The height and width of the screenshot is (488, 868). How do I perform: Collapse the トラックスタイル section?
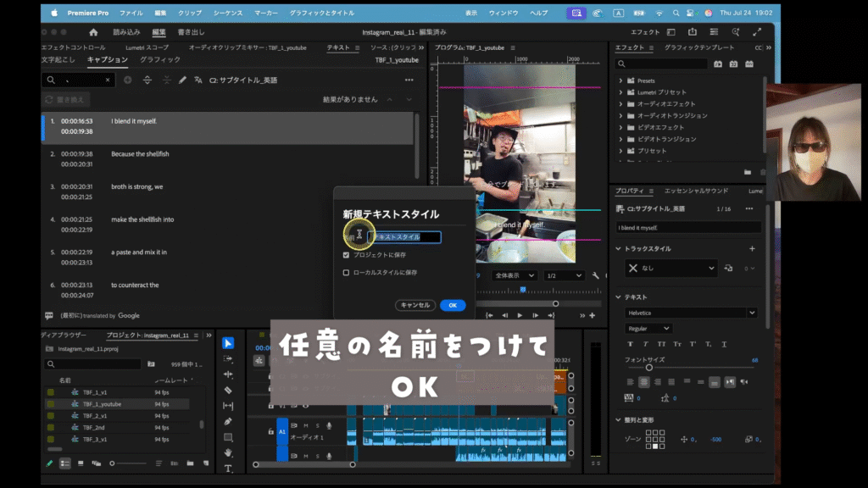(618, 249)
